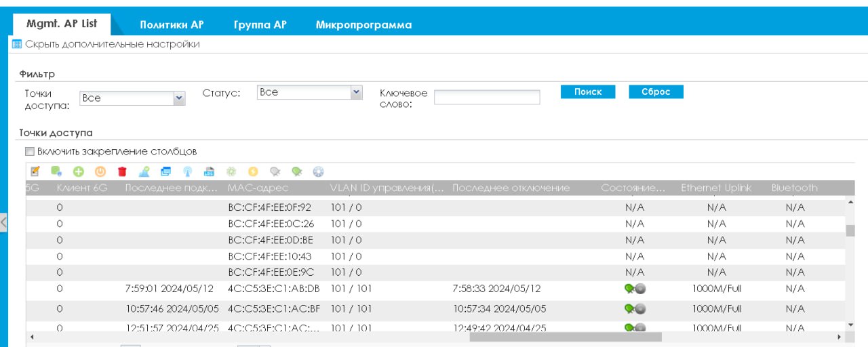Click the blue stacked windows toolbar icon
The width and height of the screenshot is (868, 347).
click(x=165, y=172)
